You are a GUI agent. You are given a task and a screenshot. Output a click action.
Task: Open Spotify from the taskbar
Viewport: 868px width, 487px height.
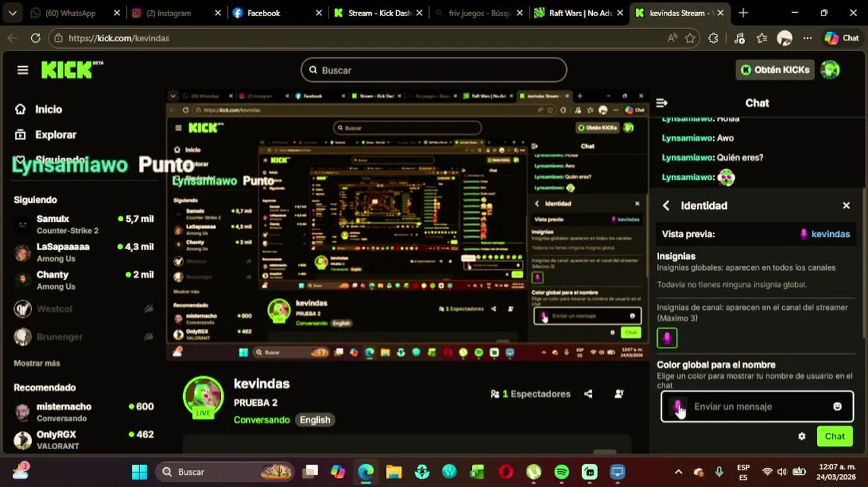pos(562,471)
